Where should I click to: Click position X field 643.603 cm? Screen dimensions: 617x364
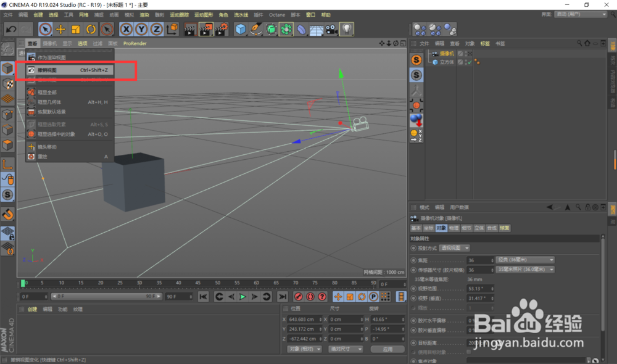click(304, 320)
